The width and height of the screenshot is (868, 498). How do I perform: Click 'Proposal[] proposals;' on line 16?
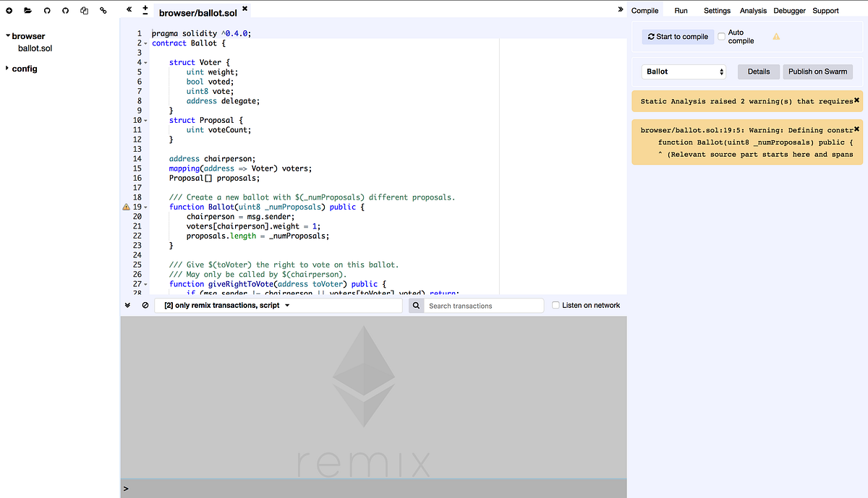click(214, 178)
